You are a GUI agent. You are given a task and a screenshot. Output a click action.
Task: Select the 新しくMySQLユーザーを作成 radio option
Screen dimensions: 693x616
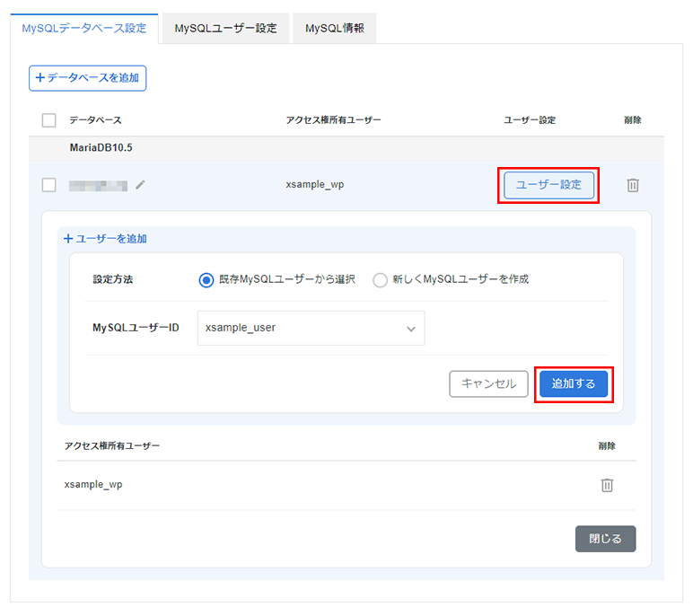(380, 280)
